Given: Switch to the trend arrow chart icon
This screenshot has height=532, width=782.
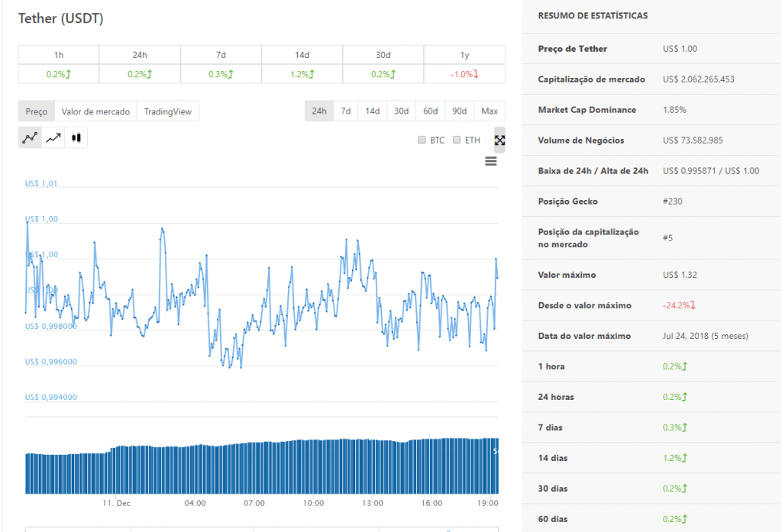Looking at the screenshot, I should 53,138.
